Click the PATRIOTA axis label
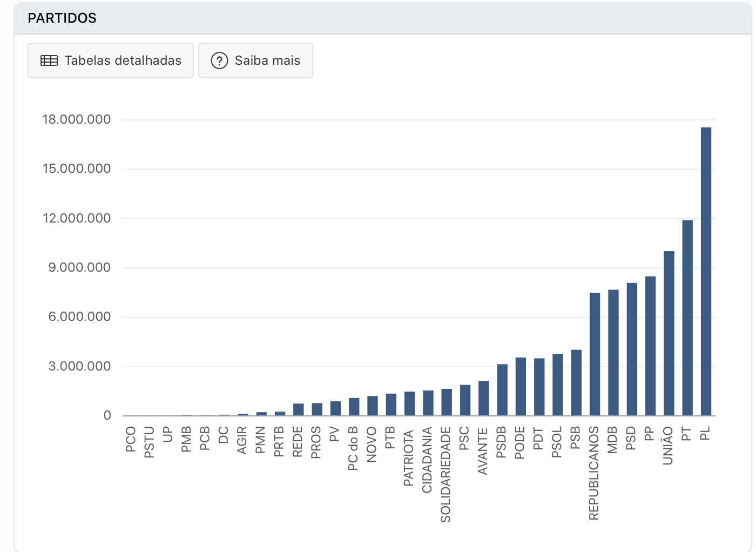The image size is (756, 552). click(409, 457)
